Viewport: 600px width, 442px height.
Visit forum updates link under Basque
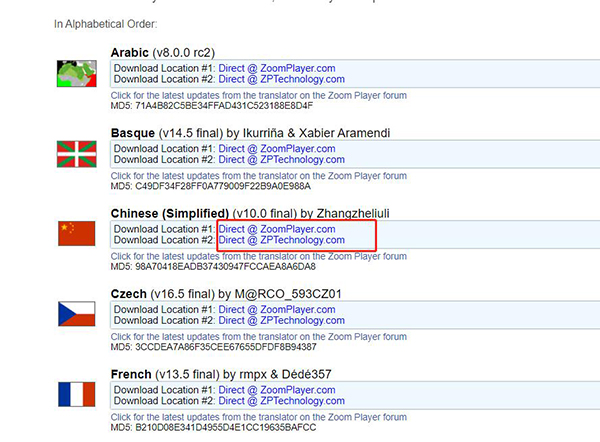[x=259, y=176]
